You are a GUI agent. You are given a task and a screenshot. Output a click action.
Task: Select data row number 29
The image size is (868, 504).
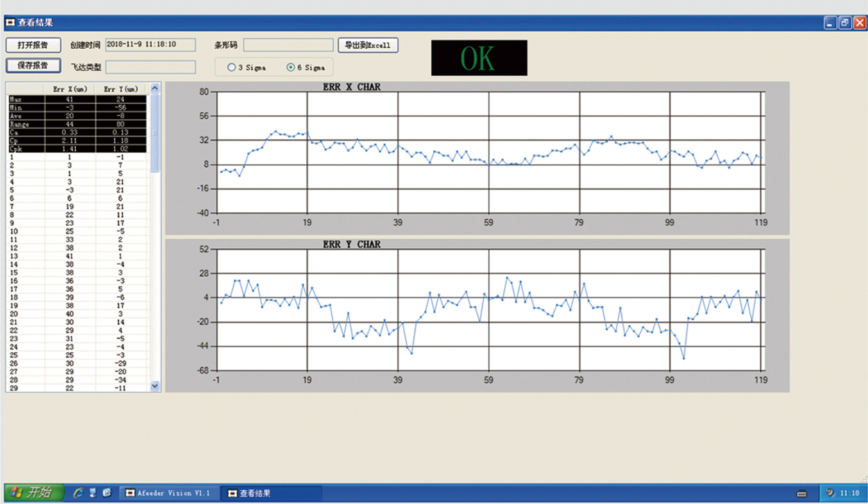coord(78,388)
